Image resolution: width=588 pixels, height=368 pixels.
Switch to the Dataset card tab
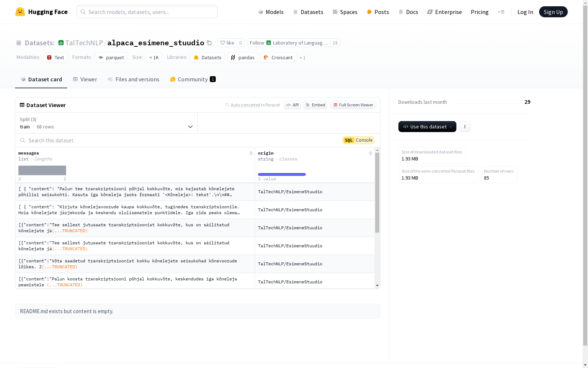tap(41, 79)
